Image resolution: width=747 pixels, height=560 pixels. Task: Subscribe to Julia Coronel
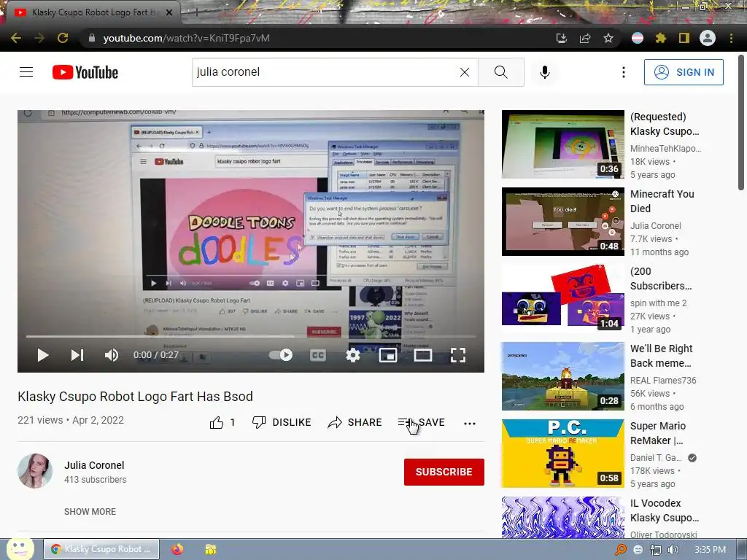pos(444,472)
